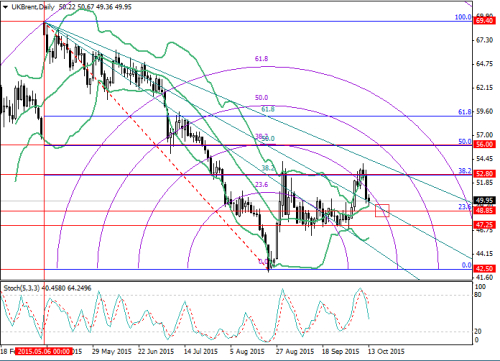Select the UKBrent Daily chart title
Screen dimensions: 500x361
point(33,7)
